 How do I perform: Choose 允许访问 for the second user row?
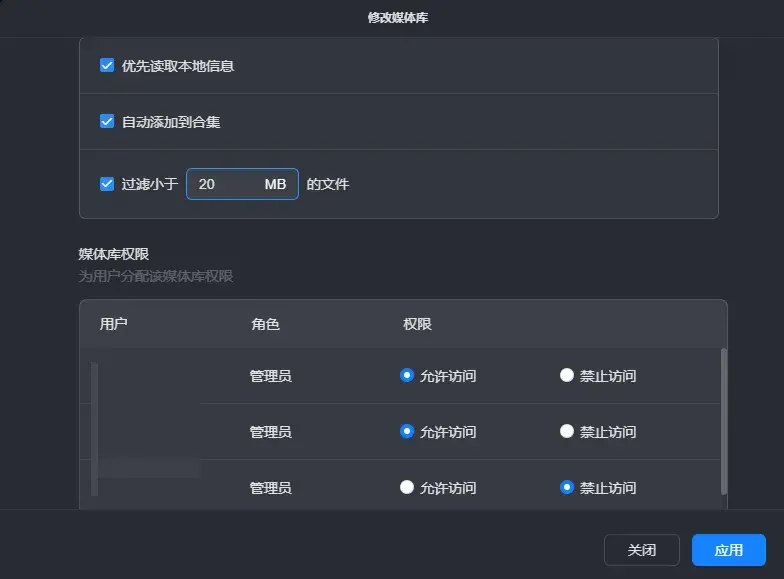click(x=407, y=432)
